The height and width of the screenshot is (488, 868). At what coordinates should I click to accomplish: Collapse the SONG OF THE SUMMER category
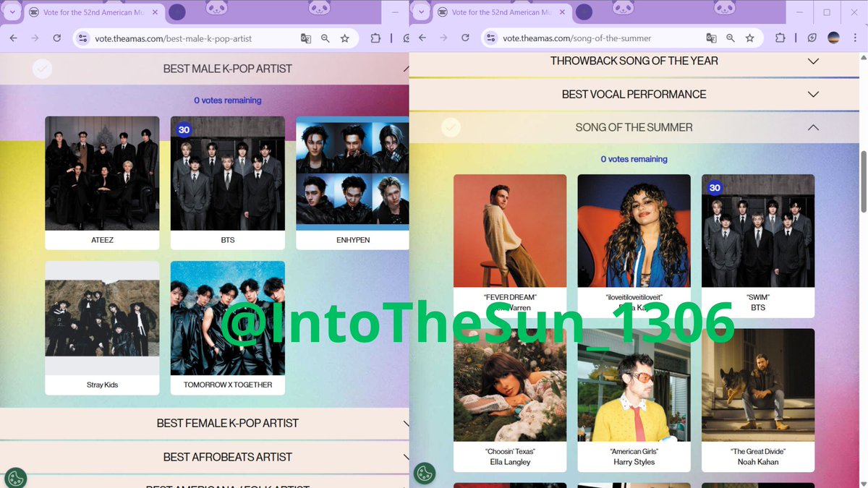tap(813, 127)
